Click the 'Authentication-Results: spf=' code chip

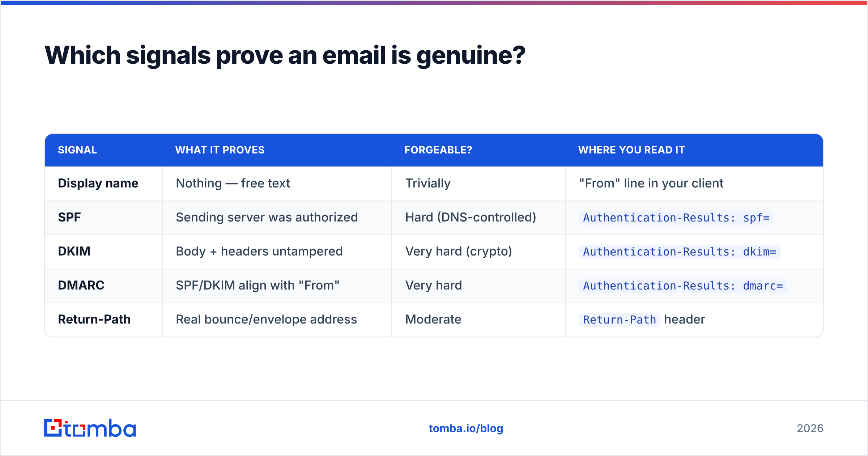tap(676, 218)
